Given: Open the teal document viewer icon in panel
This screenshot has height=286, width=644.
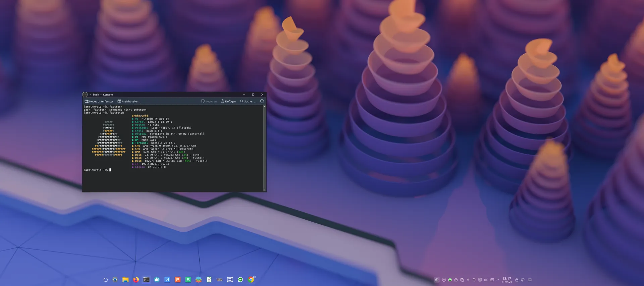Looking at the screenshot, I should [x=157, y=280].
